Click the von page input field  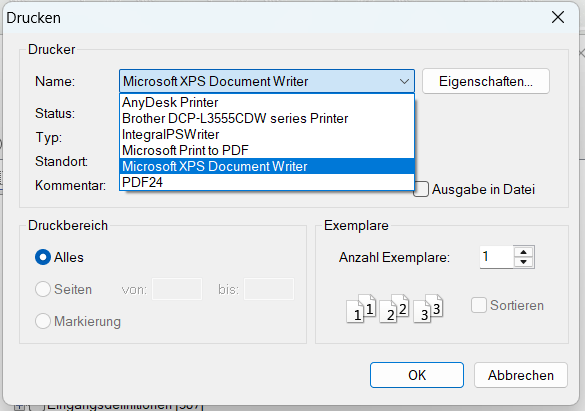pos(177,289)
